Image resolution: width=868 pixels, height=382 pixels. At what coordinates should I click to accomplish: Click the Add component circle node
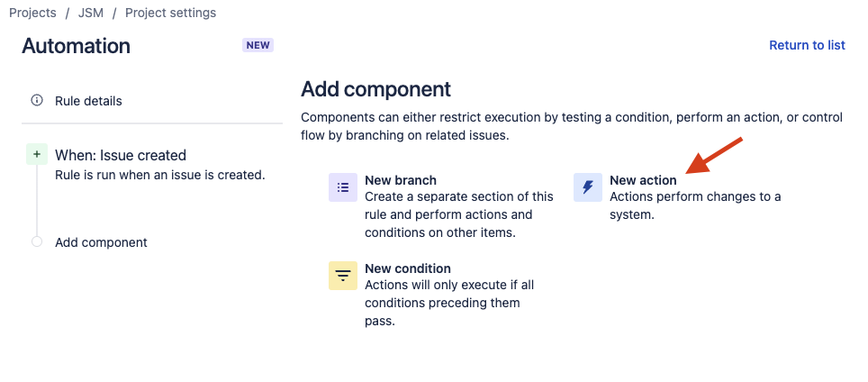[x=37, y=241]
